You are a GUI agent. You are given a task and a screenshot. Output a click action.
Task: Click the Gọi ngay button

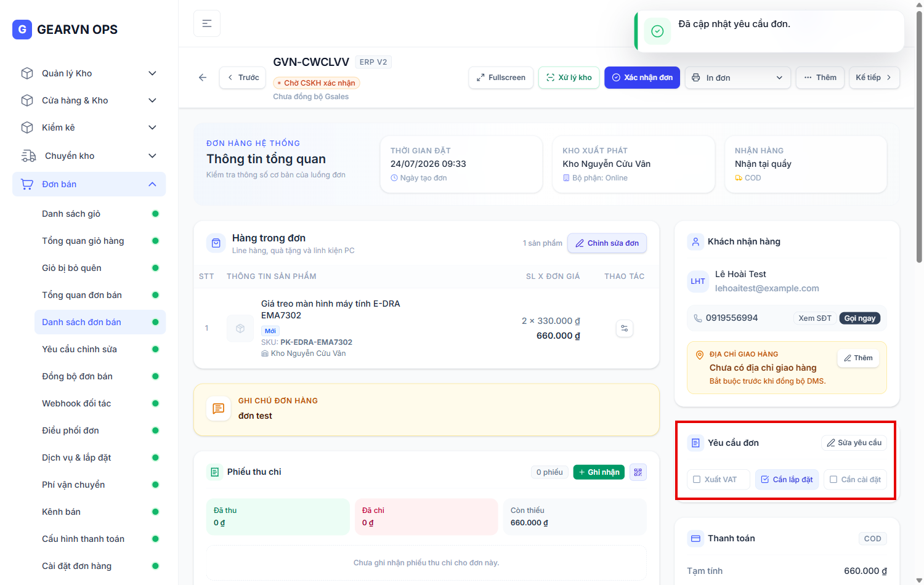tap(859, 318)
